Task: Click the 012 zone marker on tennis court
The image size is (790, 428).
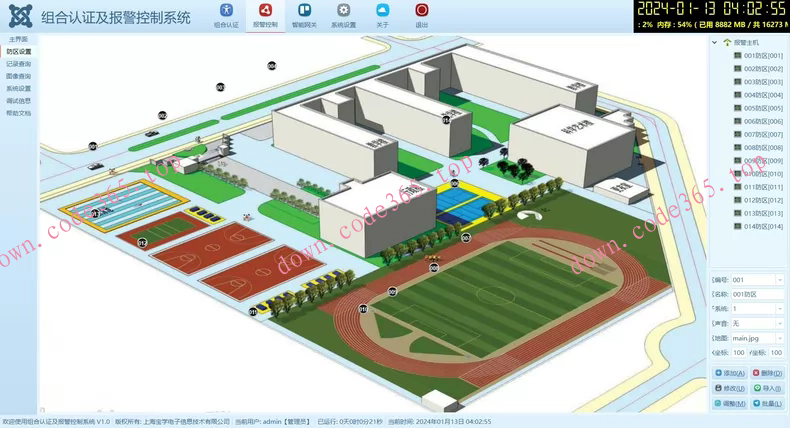Action: click(143, 243)
